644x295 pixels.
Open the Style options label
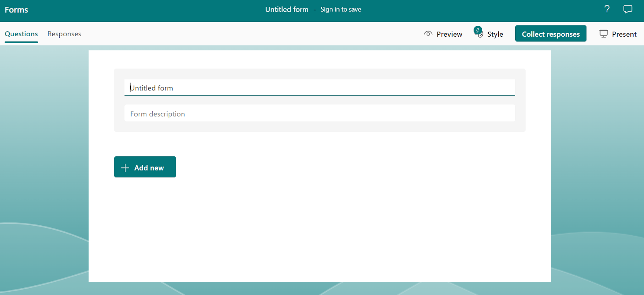tap(495, 34)
